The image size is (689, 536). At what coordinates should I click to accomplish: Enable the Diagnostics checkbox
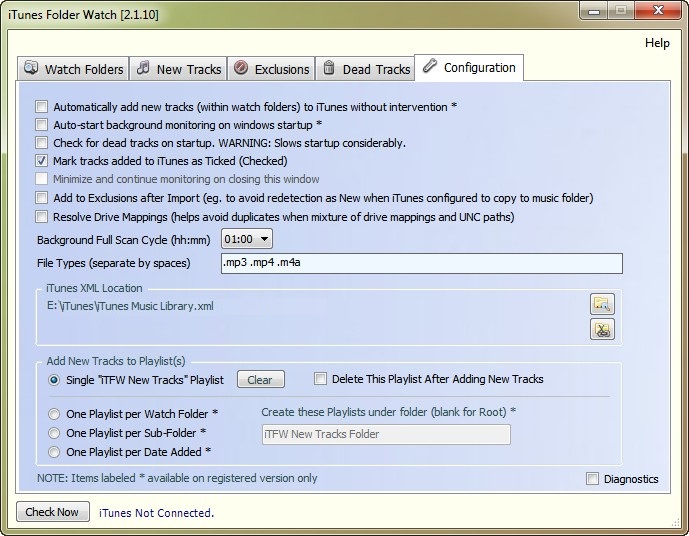pos(592,478)
